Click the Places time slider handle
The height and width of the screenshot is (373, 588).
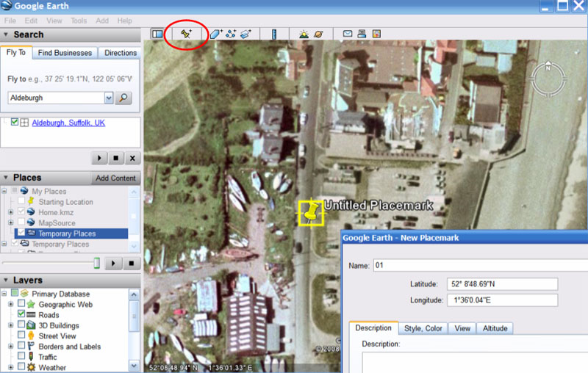click(97, 263)
